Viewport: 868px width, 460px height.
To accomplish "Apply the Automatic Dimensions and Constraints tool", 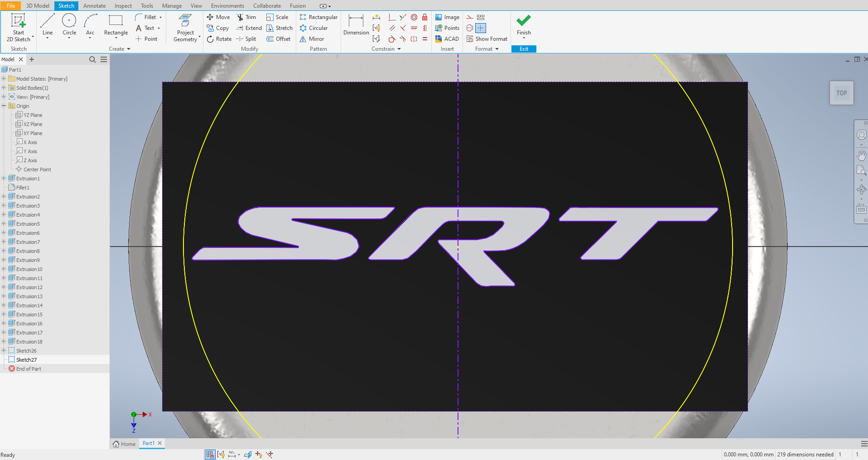I will click(376, 17).
